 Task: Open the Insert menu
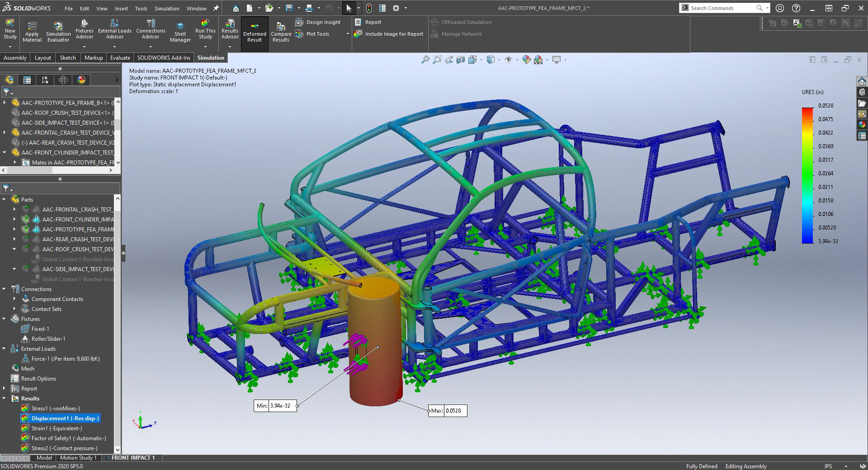(121, 8)
